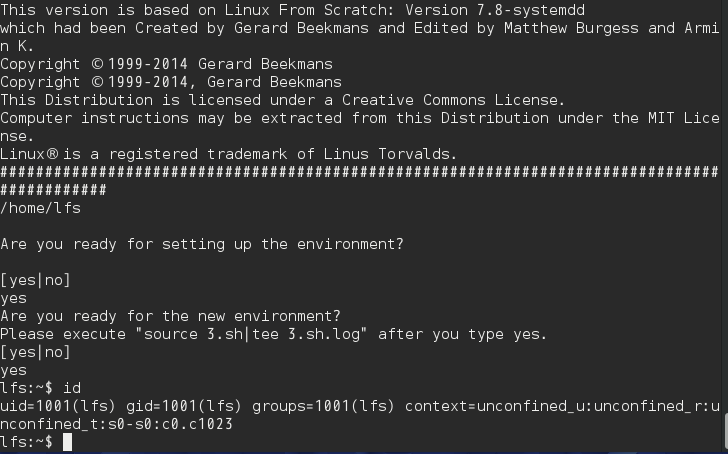The width and height of the screenshot is (728, 454).
Task: Click the "/home/lfs" path line
Action: click(40, 208)
